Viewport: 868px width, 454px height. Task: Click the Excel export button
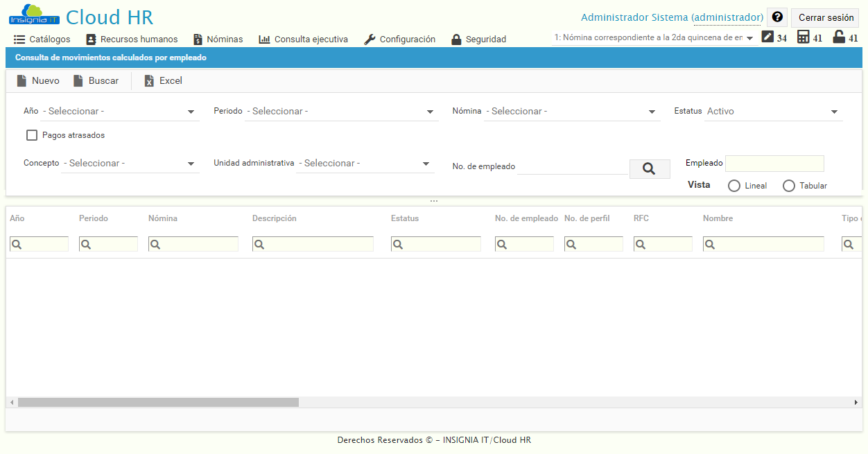(x=162, y=80)
